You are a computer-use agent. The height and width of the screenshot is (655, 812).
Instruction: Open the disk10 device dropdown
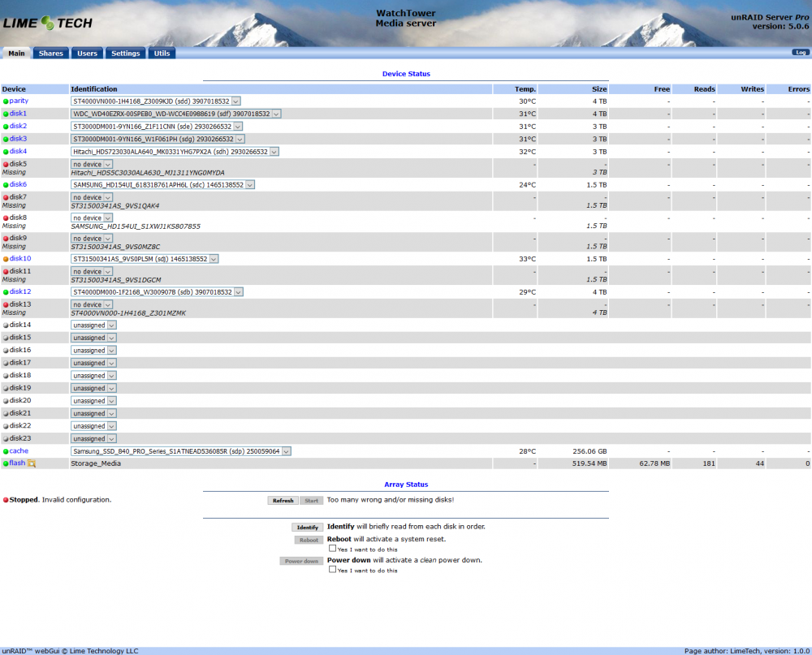(145, 259)
